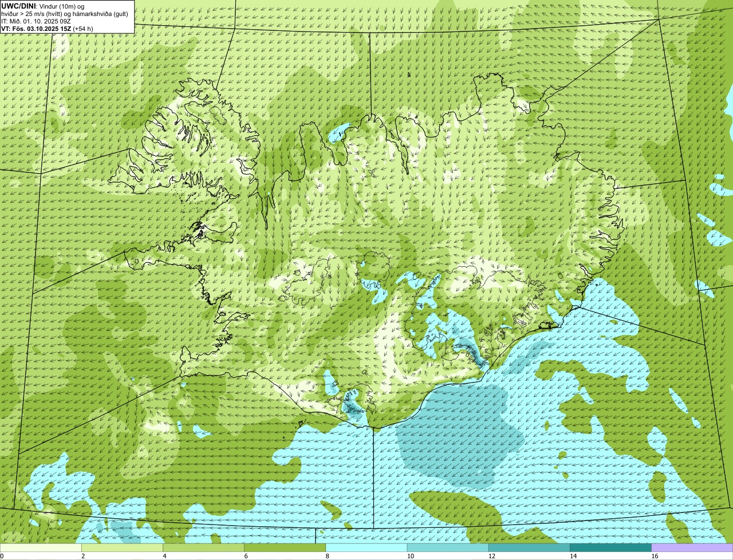733x560 pixels.
Task: Click the 10–12 m/s teal legend swatch
Action: 448,548
